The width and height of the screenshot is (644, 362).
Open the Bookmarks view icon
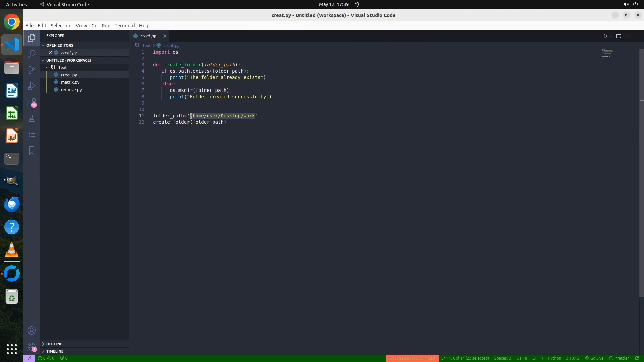click(32, 150)
